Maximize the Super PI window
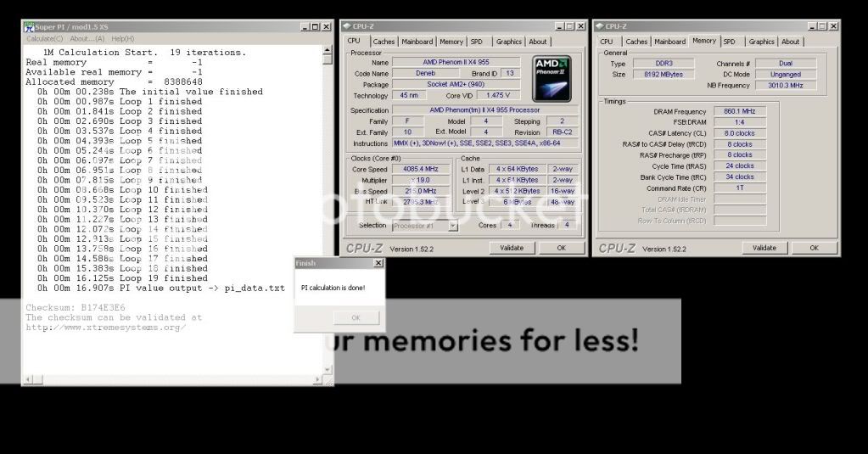The image size is (868, 454). click(315, 26)
